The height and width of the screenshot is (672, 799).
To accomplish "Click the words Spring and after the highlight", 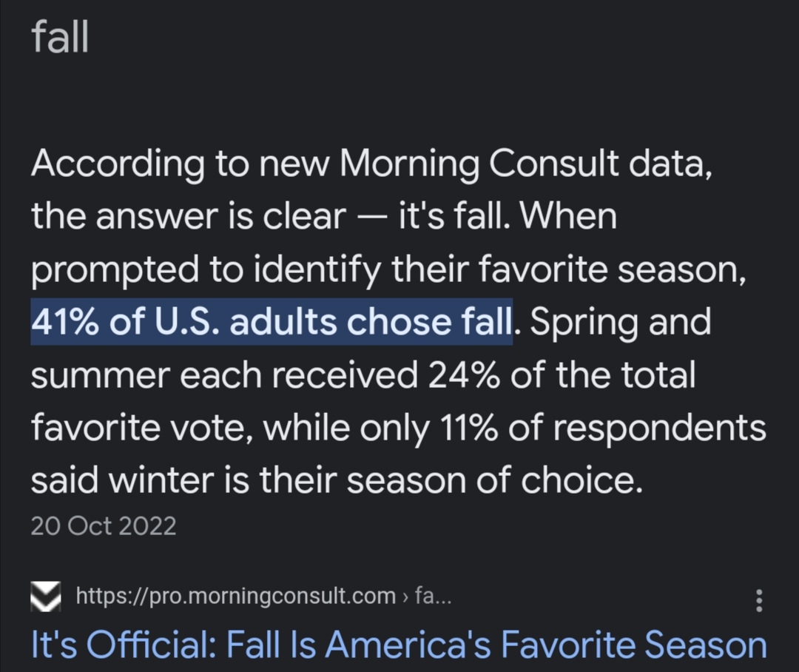I will (620, 323).
